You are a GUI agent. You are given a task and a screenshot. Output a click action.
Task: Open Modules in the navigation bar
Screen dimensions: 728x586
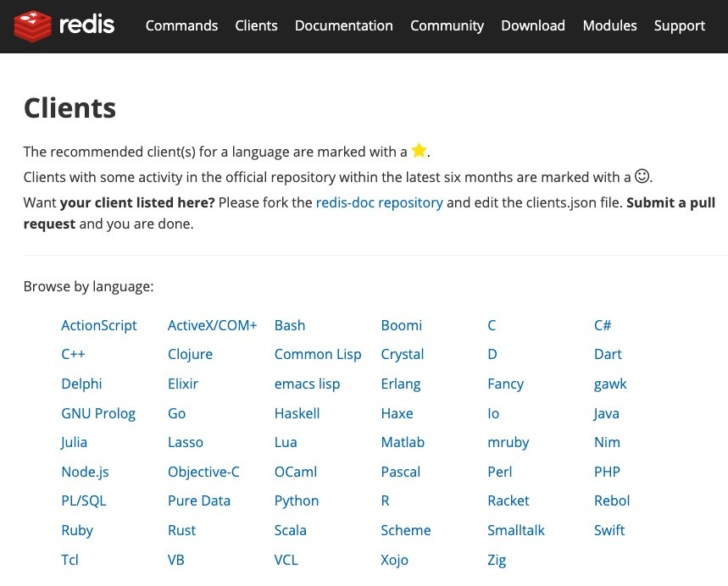pos(609,25)
